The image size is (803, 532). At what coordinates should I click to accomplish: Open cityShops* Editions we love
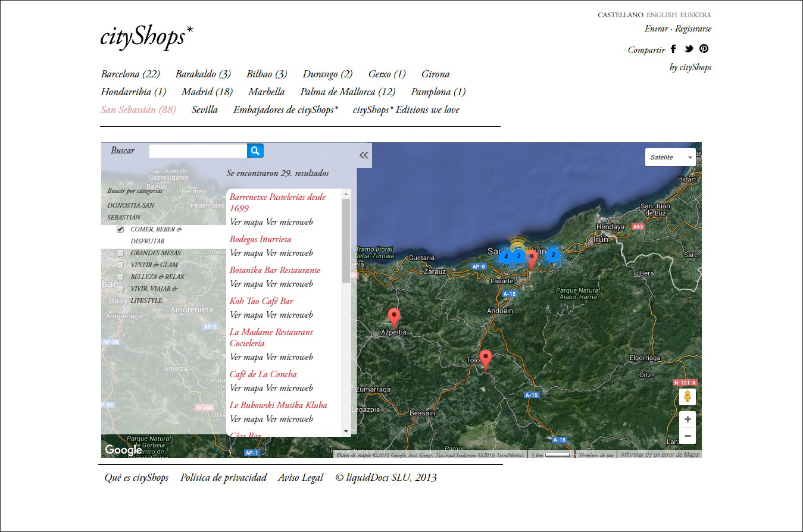pos(406,110)
